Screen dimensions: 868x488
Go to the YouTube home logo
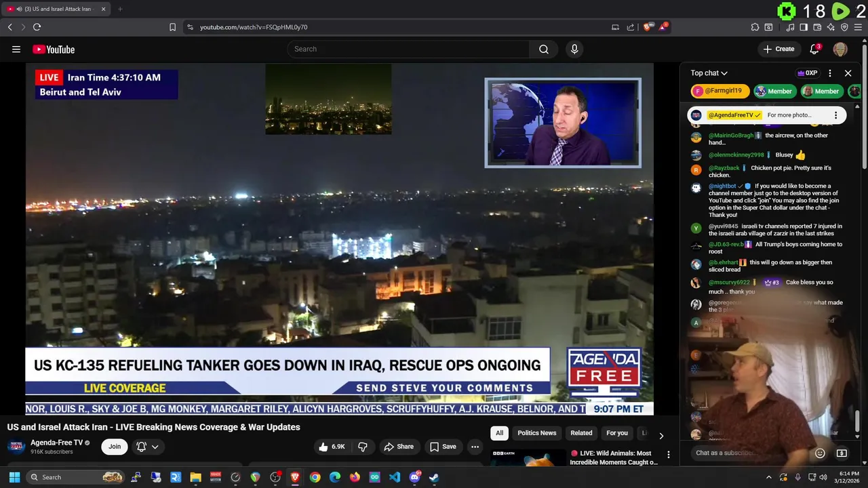(x=54, y=49)
